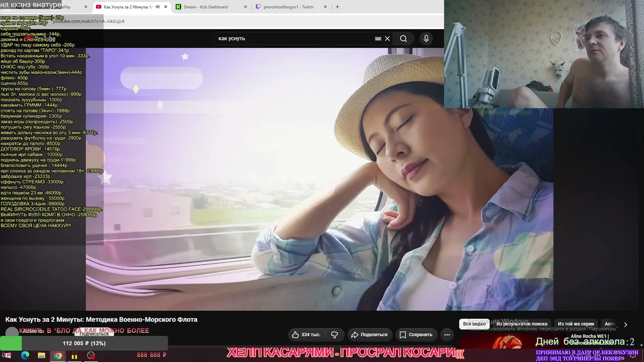Image resolution: width=644 pixels, height=362 pixels.
Task: Open the on-screen keyboard icon in the search box
Action: [x=378, y=39]
